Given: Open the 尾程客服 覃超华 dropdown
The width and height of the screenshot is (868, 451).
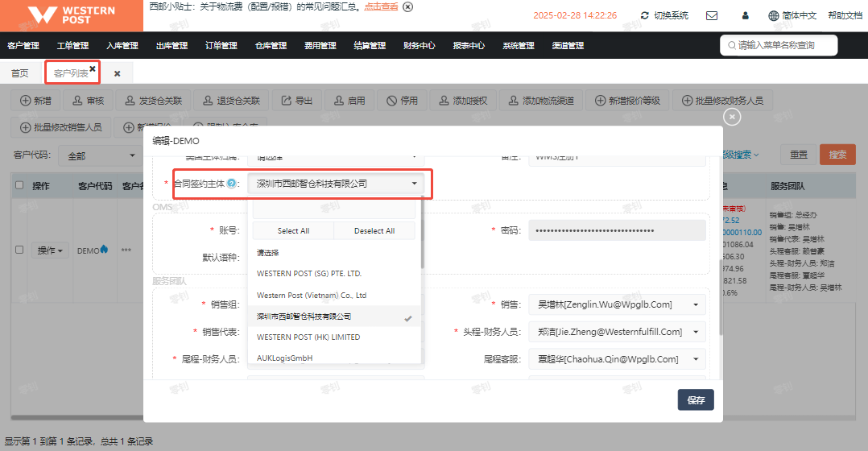Looking at the screenshot, I should [x=618, y=359].
